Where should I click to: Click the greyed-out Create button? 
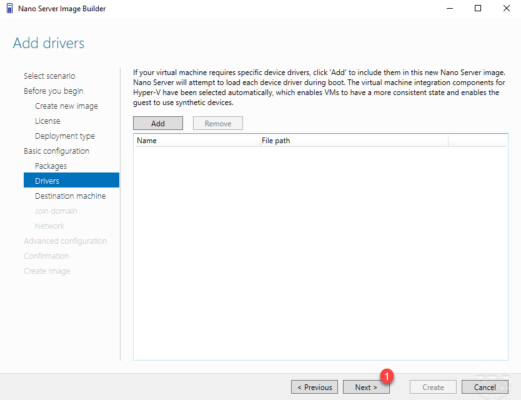433,387
